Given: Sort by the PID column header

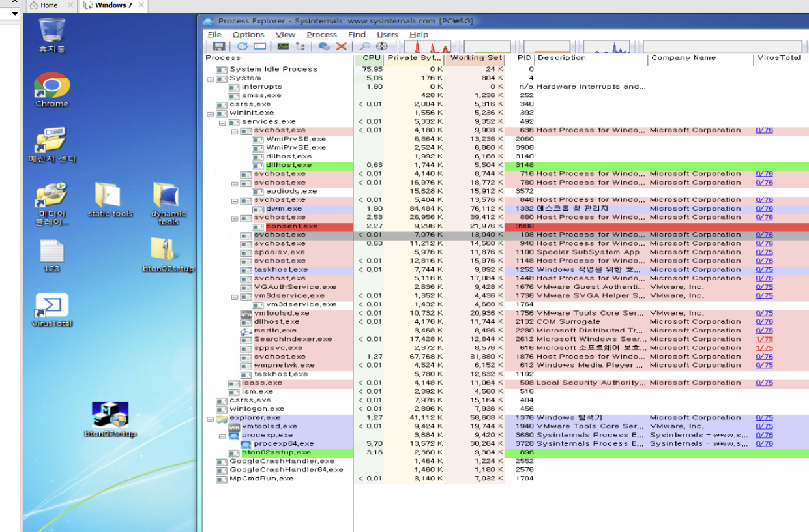Looking at the screenshot, I should pos(520,59).
